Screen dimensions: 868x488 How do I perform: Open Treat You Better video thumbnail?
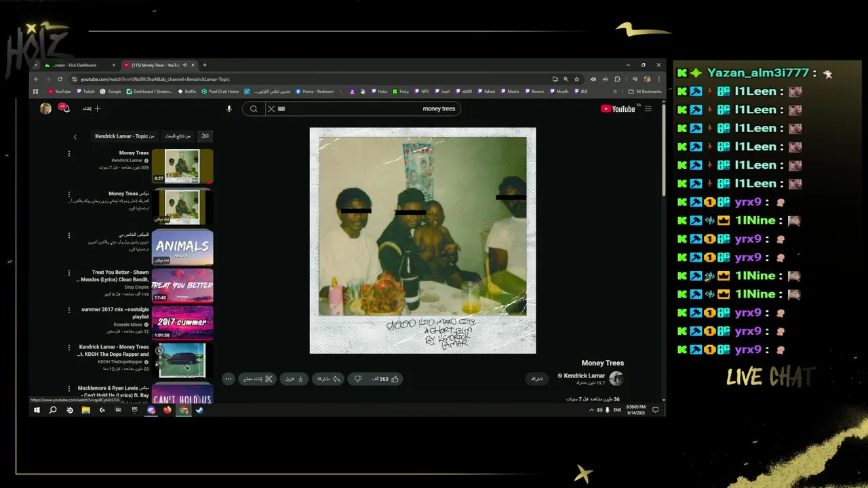pos(182,285)
